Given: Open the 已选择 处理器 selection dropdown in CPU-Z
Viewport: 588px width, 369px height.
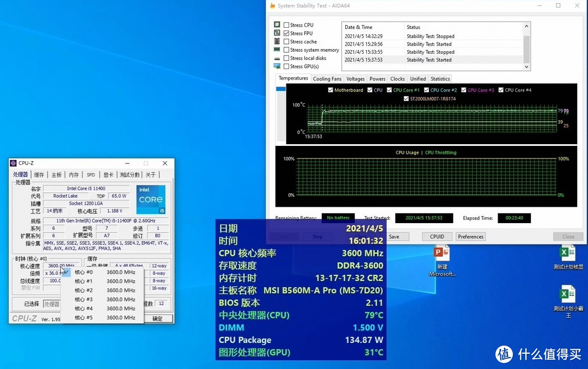Looking at the screenshot, I should [52, 304].
